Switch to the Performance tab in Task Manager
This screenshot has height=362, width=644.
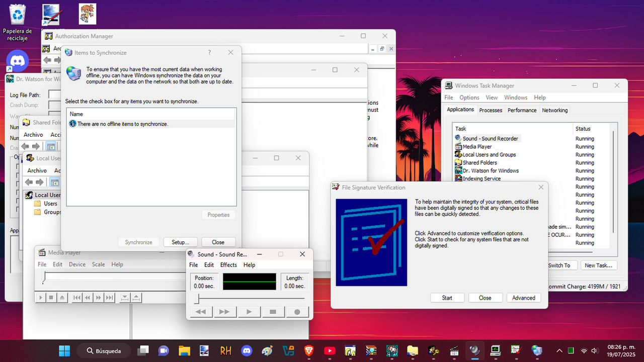522,110
